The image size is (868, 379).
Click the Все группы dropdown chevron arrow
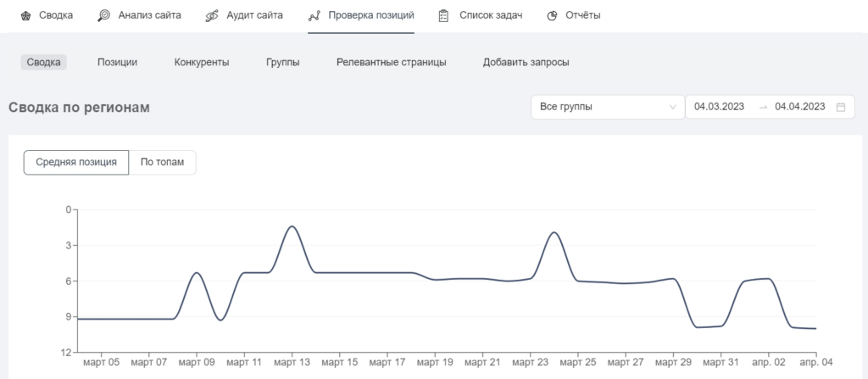tap(672, 107)
